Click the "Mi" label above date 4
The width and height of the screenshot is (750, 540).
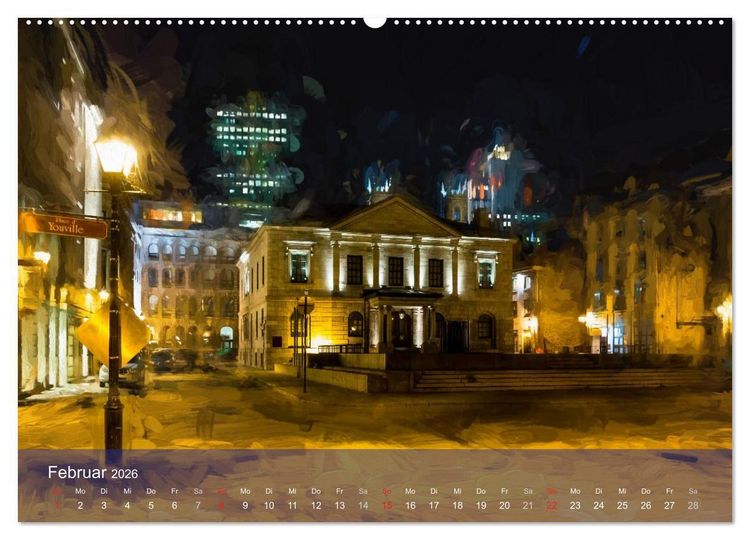click(x=127, y=491)
